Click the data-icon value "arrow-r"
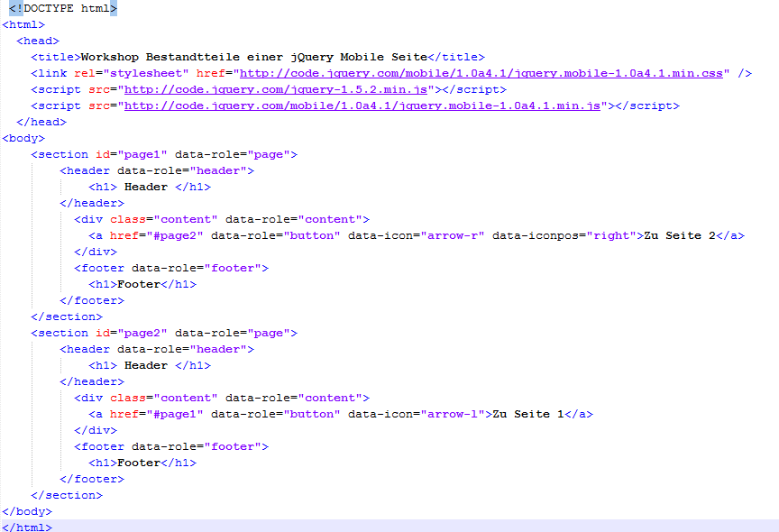Viewport: 779px width, 532px height. pos(453,235)
